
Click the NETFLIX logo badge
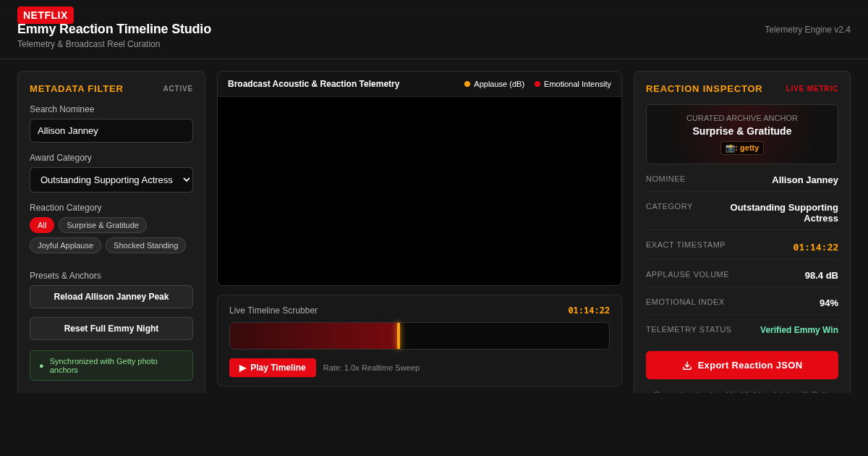(46, 15)
